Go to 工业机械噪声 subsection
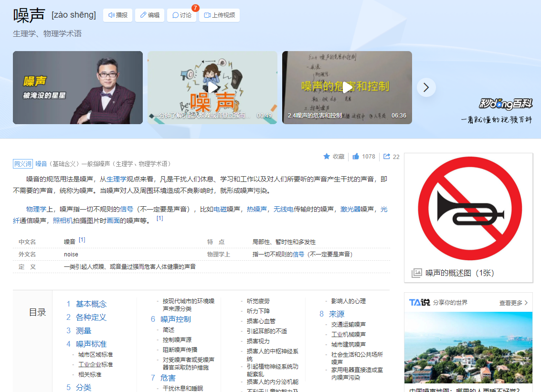541x392 pixels. (x=349, y=334)
